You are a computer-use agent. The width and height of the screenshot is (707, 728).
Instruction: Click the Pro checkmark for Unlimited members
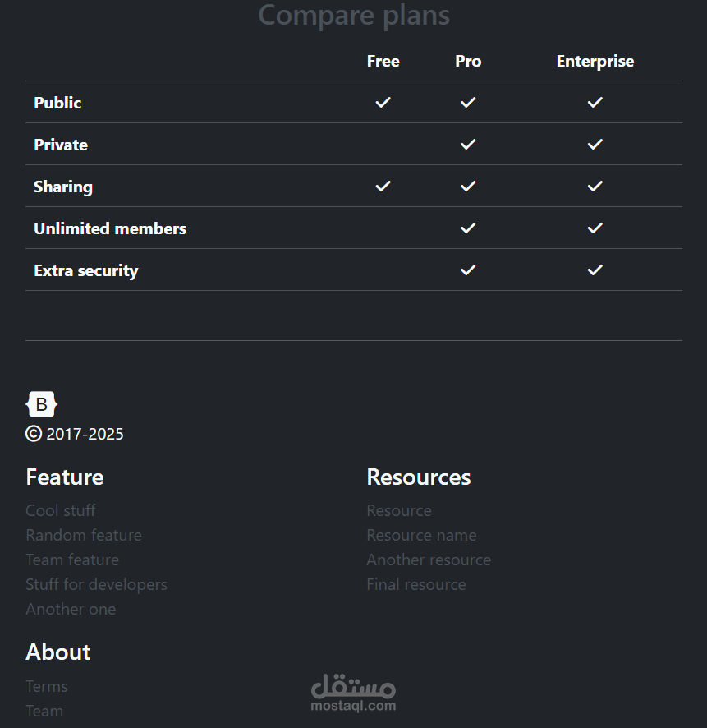(x=467, y=228)
